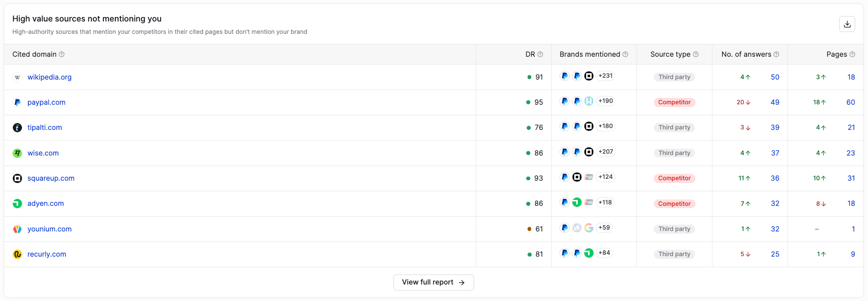Click Square brand icon in tipalti row
Image resolution: width=868 pixels, height=301 pixels.
pyautogui.click(x=589, y=126)
